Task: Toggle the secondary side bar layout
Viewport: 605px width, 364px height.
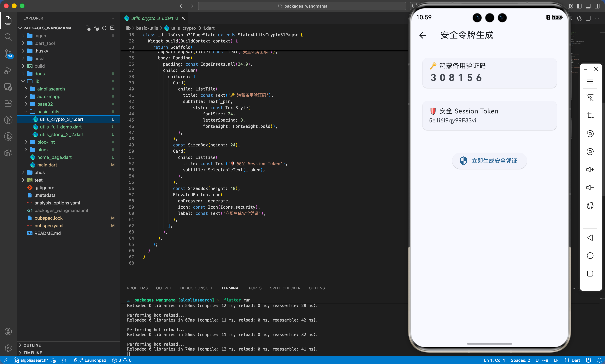Action: 597,6
